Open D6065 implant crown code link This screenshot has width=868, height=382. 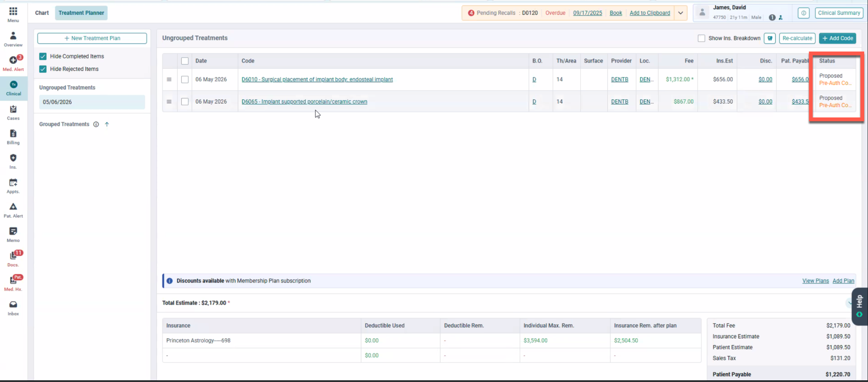(x=304, y=102)
